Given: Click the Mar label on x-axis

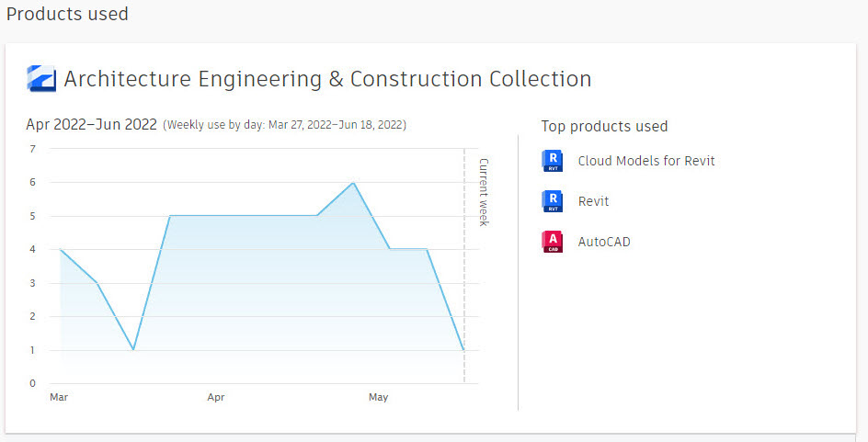Looking at the screenshot, I should pyautogui.click(x=59, y=397).
